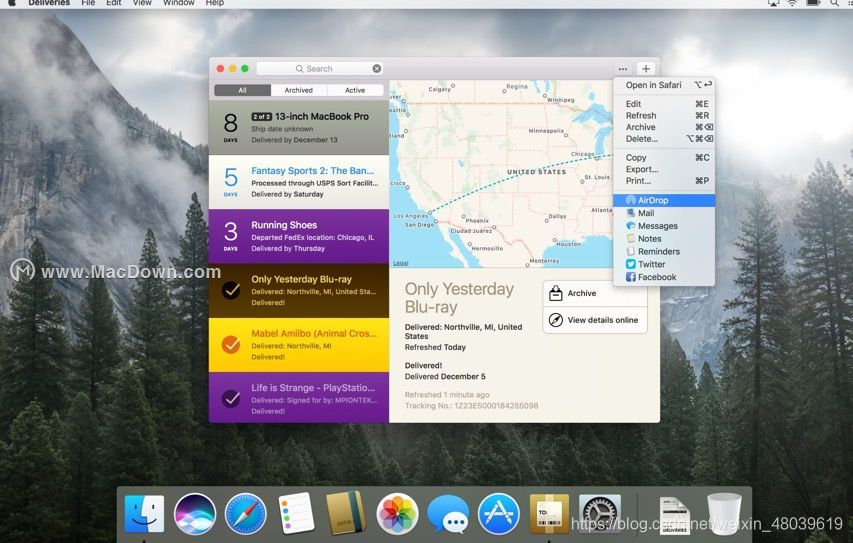The height and width of the screenshot is (543, 853).
Task: Open the Help menu in menu bar
Action: tap(214, 3)
